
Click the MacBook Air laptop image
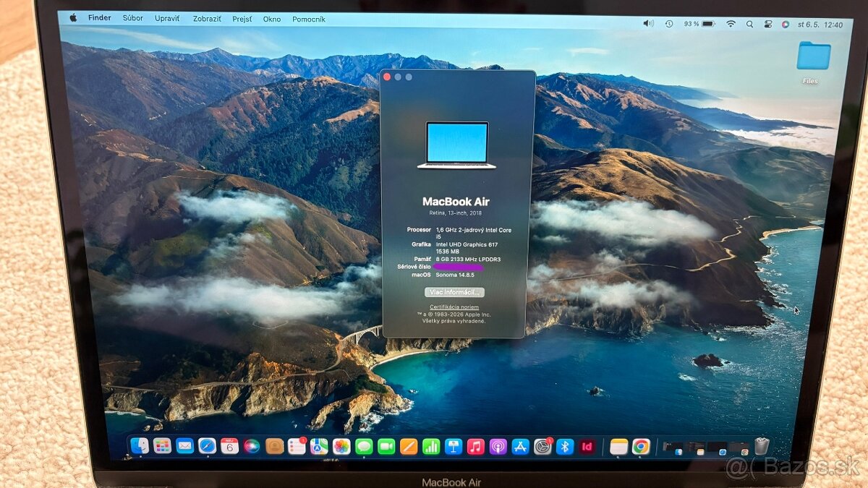coord(456,145)
